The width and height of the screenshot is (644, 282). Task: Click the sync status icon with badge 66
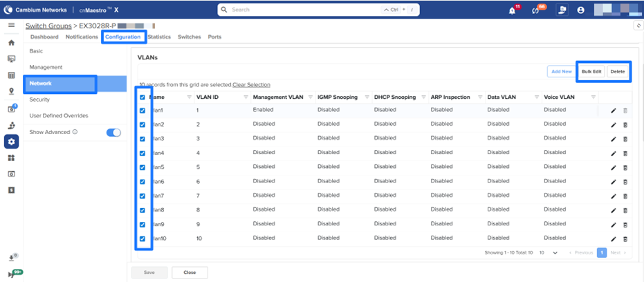coord(535,10)
